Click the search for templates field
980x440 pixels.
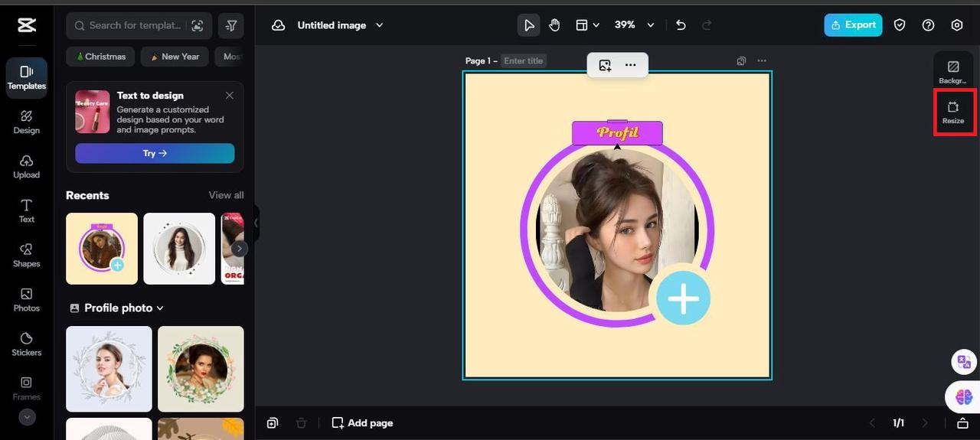[x=139, y=25]
